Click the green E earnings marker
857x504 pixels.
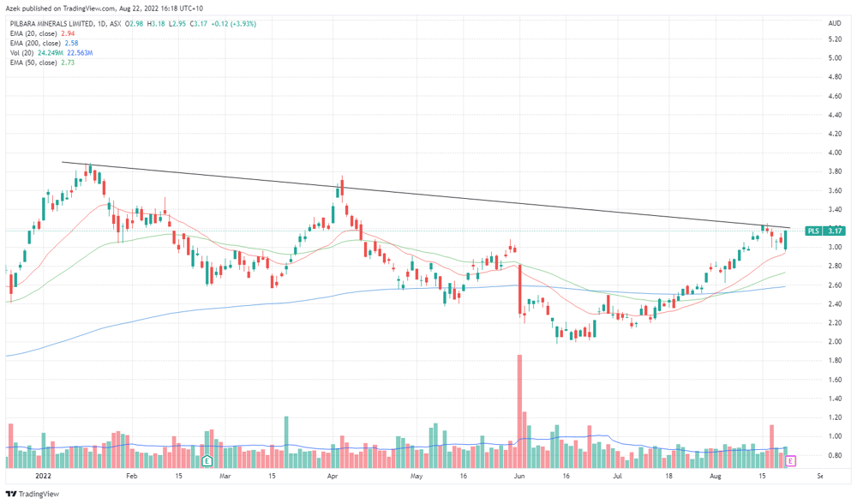pos(207,461)
